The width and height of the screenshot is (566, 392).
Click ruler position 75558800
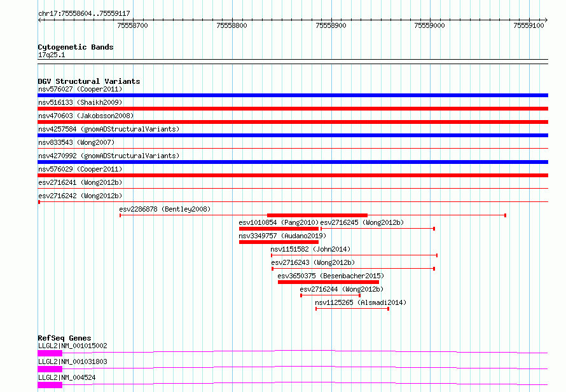[231, 25]
